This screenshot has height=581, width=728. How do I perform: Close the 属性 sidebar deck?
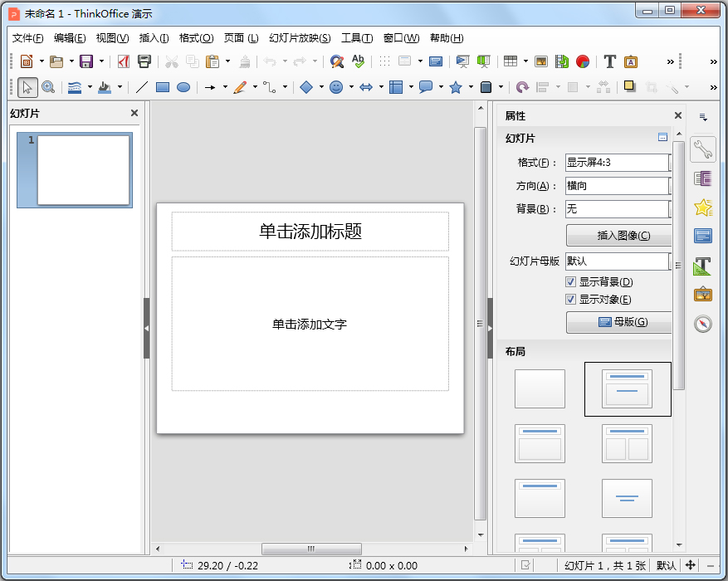(x=678, y=115)
